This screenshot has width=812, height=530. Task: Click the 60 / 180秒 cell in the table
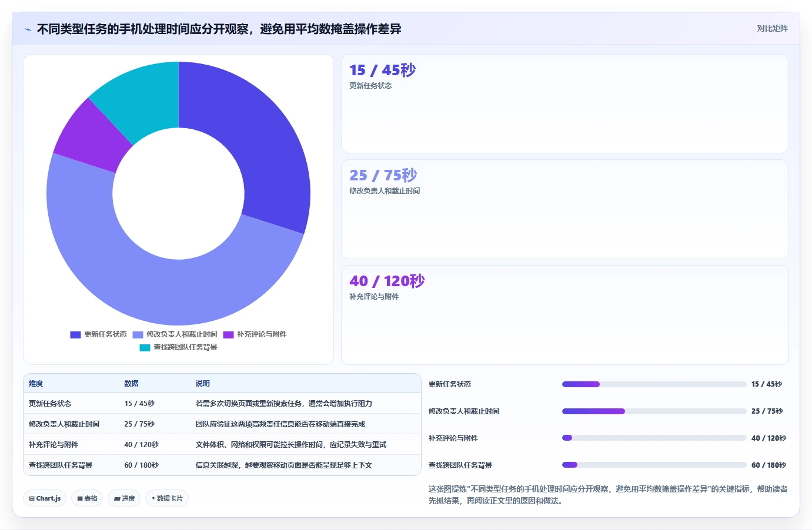141,465
